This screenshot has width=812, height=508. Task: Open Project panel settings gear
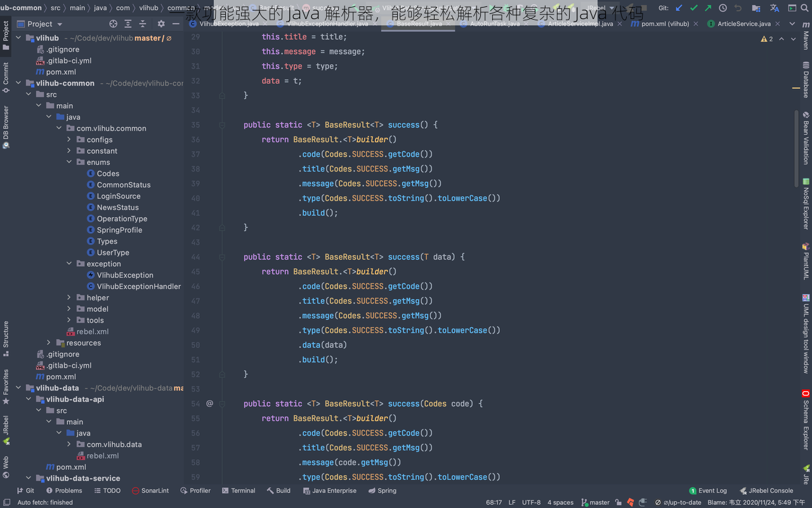coord(161,23)
